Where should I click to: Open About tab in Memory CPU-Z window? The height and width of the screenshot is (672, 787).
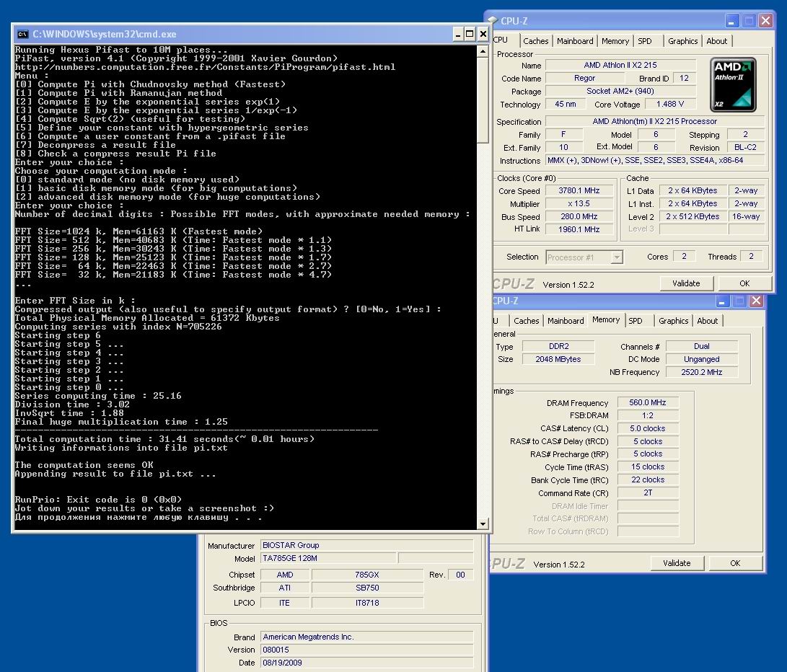click(707, 321)
